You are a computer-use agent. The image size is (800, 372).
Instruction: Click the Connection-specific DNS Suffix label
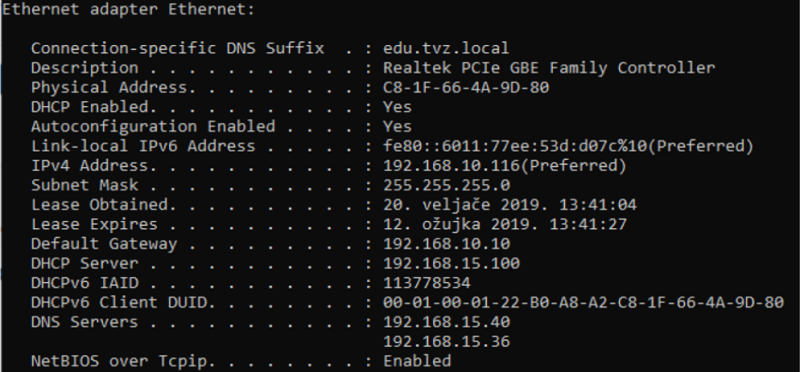pyautogui.click(x=178, y=48)
